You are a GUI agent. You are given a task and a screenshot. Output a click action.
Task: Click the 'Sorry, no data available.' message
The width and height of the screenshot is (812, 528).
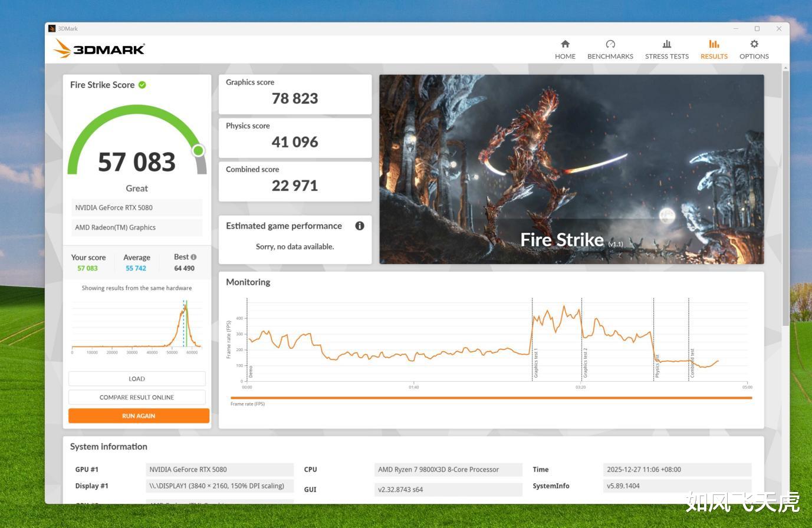tap(295, 246)
